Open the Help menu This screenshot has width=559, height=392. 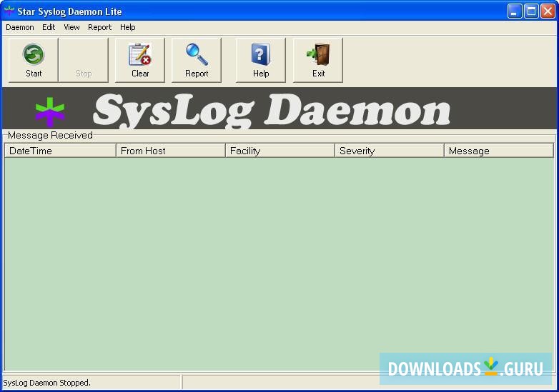(128, 27)
